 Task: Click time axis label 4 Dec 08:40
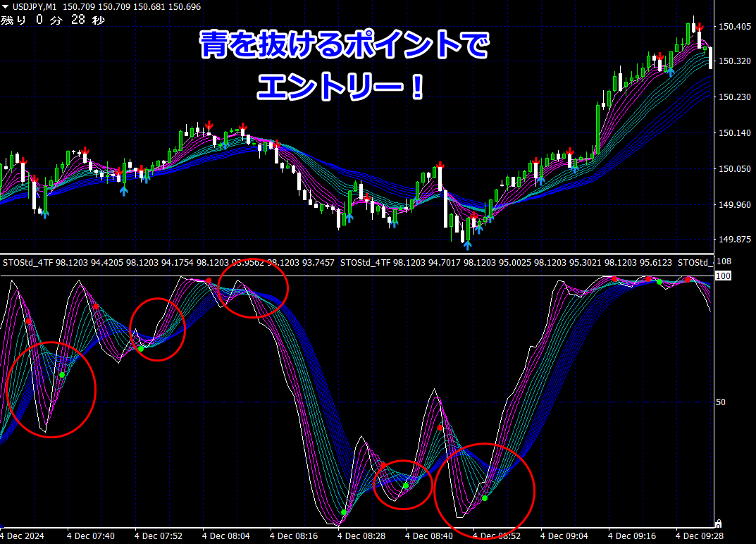[428, 536]
